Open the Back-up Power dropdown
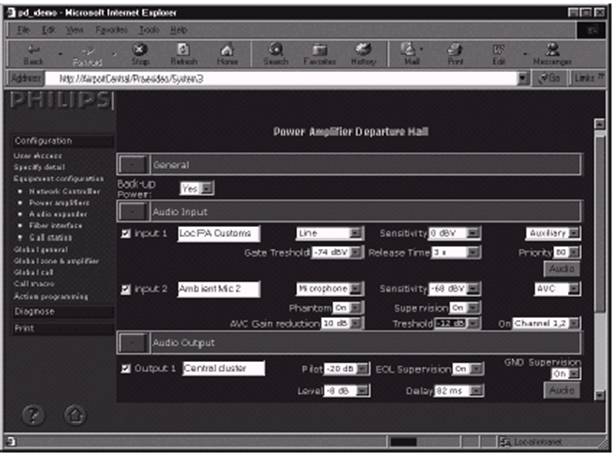Viewport: 614px width, 455px height. 189,188
